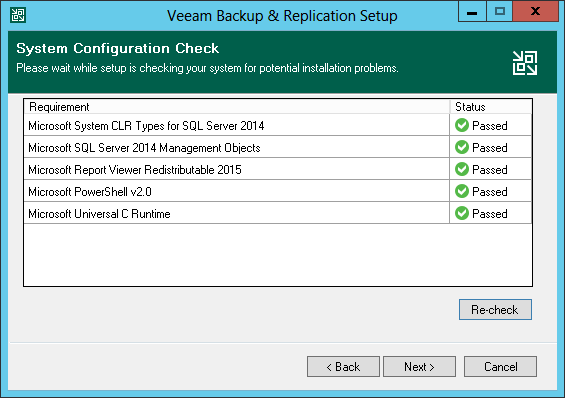
Task: Click the Requirement column header
Action: (x=237, y=107)
